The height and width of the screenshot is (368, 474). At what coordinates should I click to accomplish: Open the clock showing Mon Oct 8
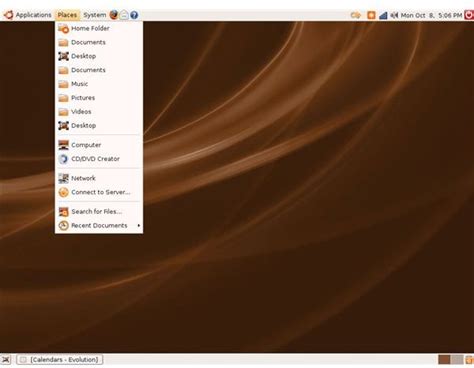pyautogui.click(x=431, y=15)
